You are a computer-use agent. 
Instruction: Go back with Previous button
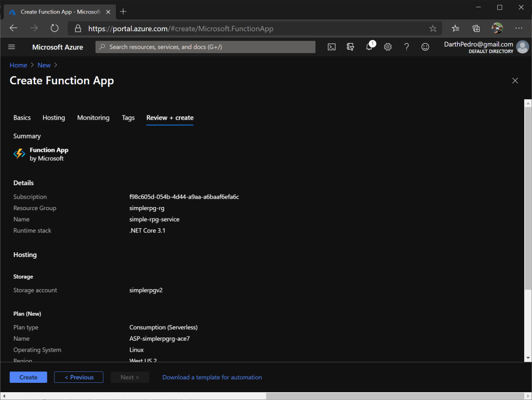click(x=79, y=377)
